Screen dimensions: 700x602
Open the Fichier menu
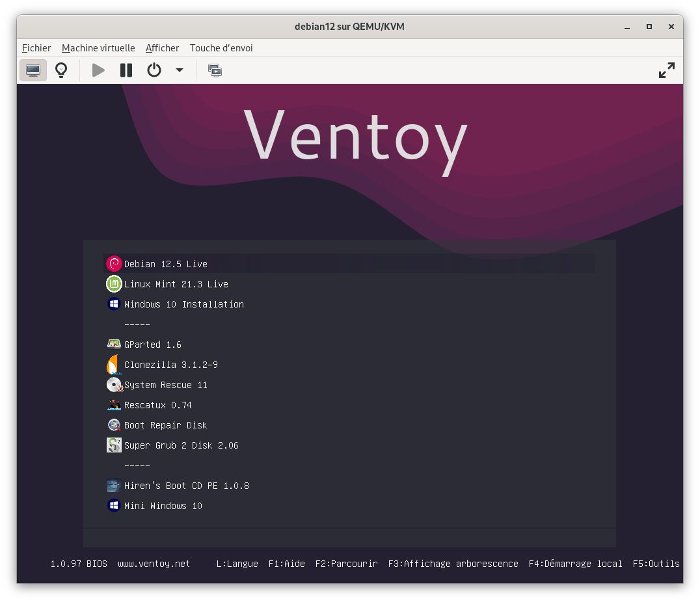[x=36, y=47]
